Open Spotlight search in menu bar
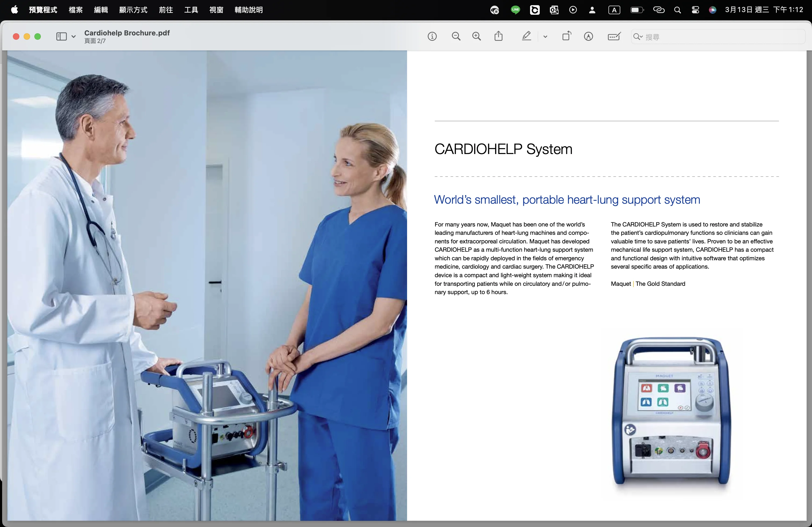Image resolution: width=812 pixels, height=527 pixels. click(677, 10)
